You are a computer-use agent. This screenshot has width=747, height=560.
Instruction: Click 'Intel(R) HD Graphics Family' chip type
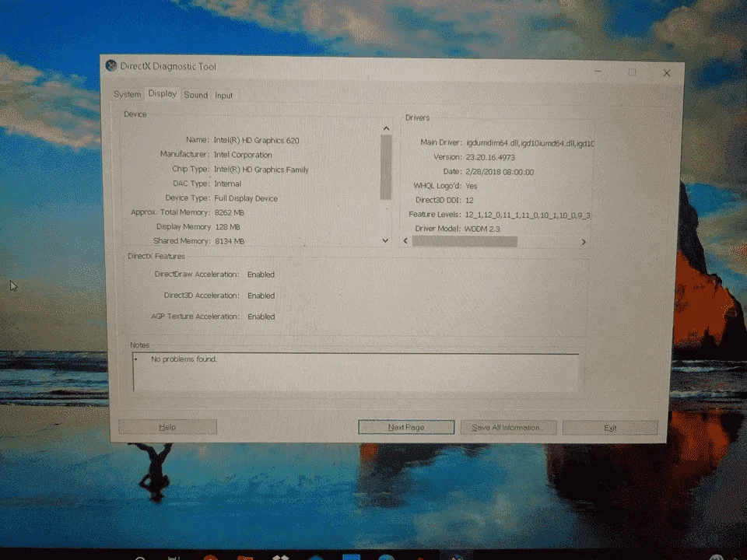(x=261, y=170)
